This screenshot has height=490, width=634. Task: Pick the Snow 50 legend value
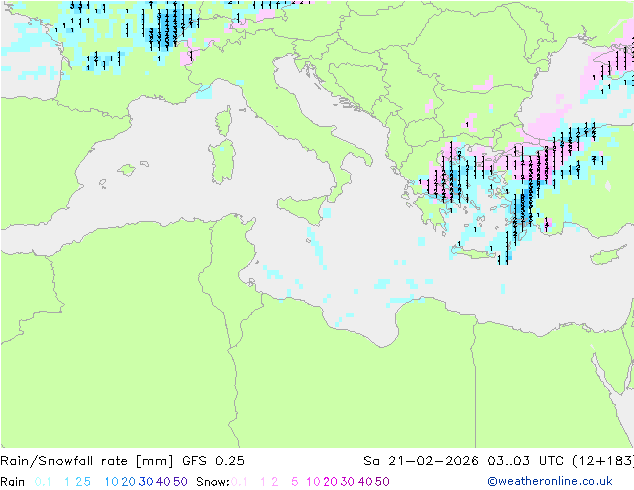383,482
